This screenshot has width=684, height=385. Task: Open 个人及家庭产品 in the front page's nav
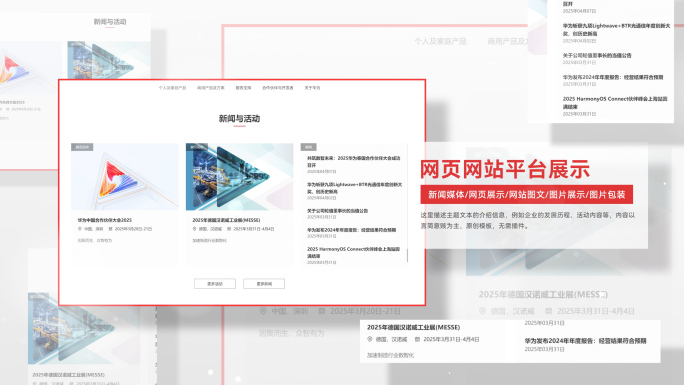(x=172, y=88)
